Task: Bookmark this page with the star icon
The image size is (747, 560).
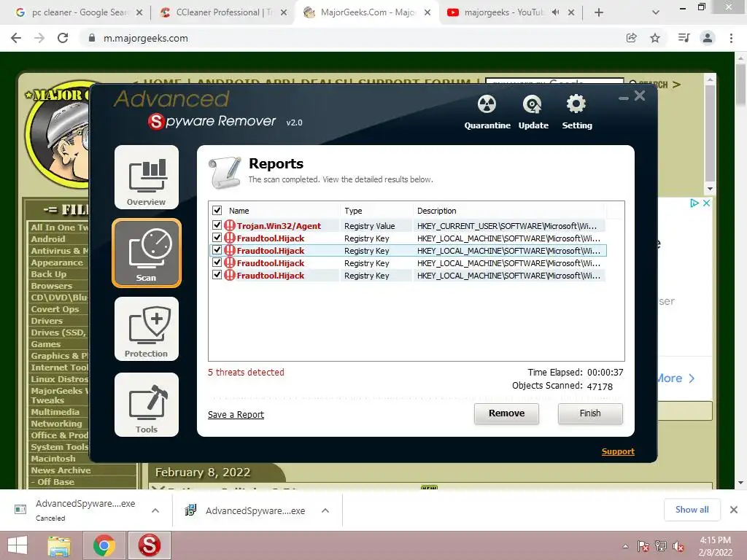Action: tap(655, 38)
